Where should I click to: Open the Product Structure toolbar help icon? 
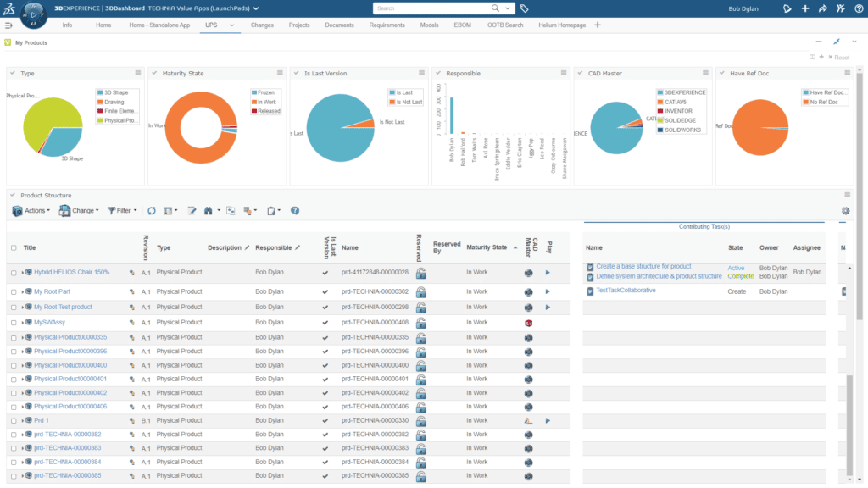[x=295, y=211]
